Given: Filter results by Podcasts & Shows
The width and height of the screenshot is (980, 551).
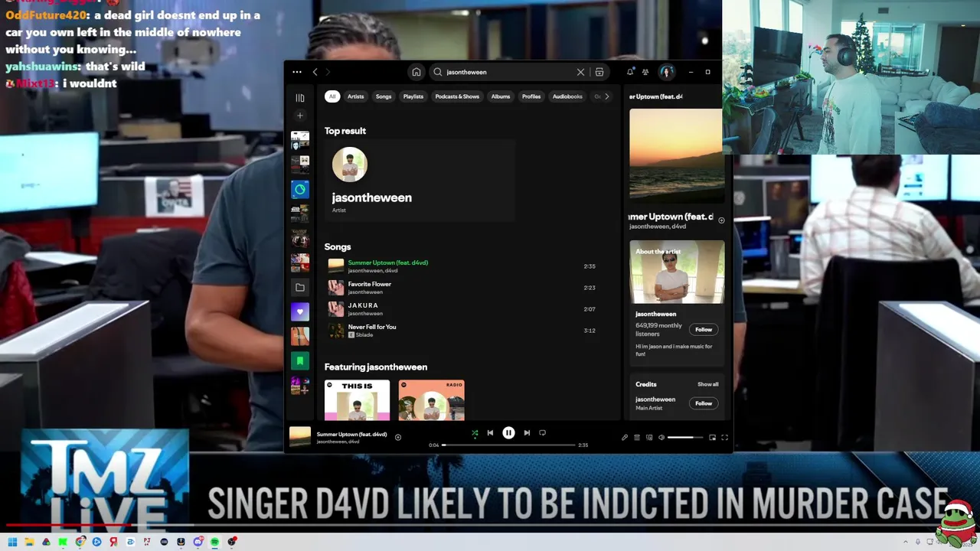Looking at the screenshot, I should 457,96.
